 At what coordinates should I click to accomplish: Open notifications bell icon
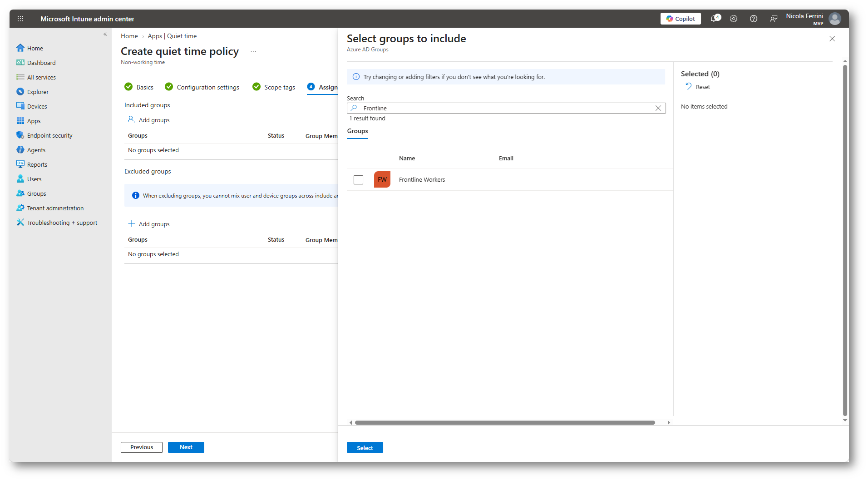(x=715, y=19)
